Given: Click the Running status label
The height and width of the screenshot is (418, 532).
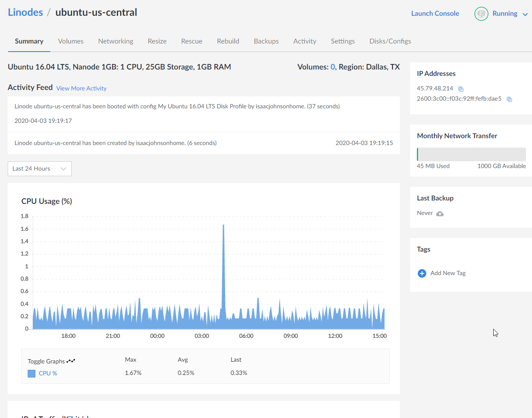Looking at the screenshot, I should (505, 14).
